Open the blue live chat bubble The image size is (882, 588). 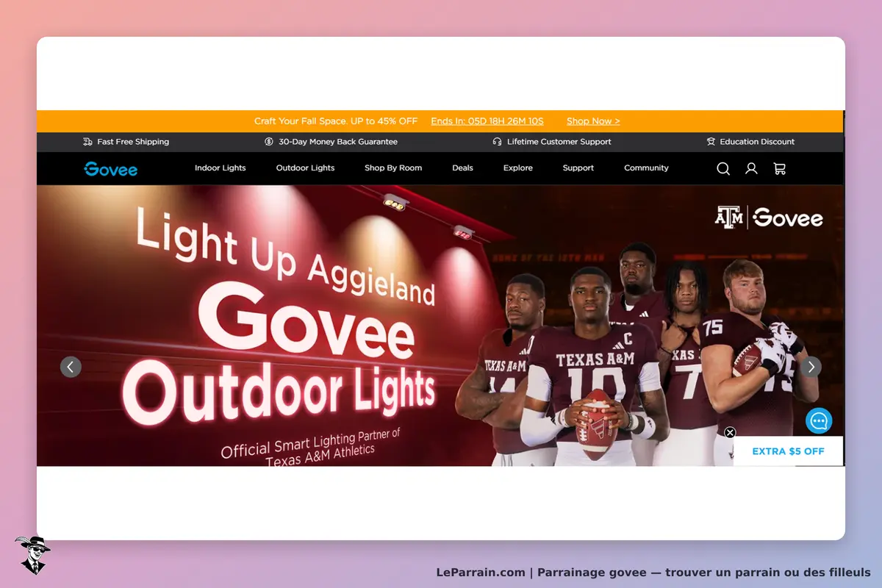click(819, 421)
